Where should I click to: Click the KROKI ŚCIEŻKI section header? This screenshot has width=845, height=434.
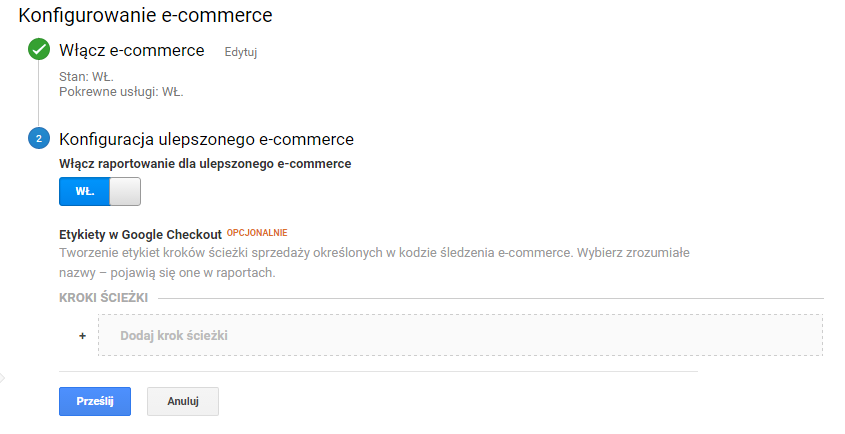[103, 298]
